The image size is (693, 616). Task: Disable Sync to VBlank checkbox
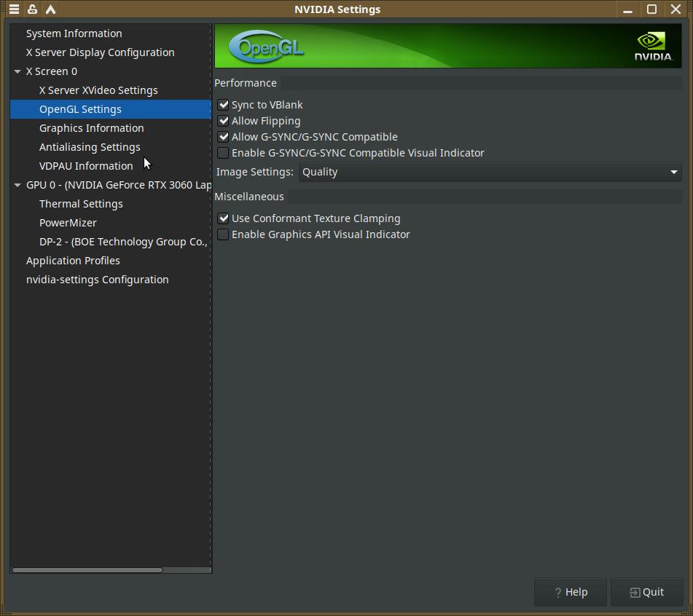tap(223, 105)
